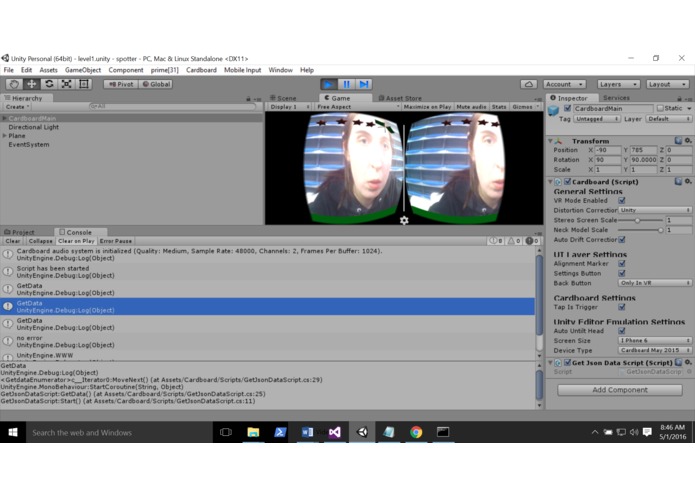Click the Hierarchy search field
The height and width of the screenshot is (494, 695).
[172, 107]
